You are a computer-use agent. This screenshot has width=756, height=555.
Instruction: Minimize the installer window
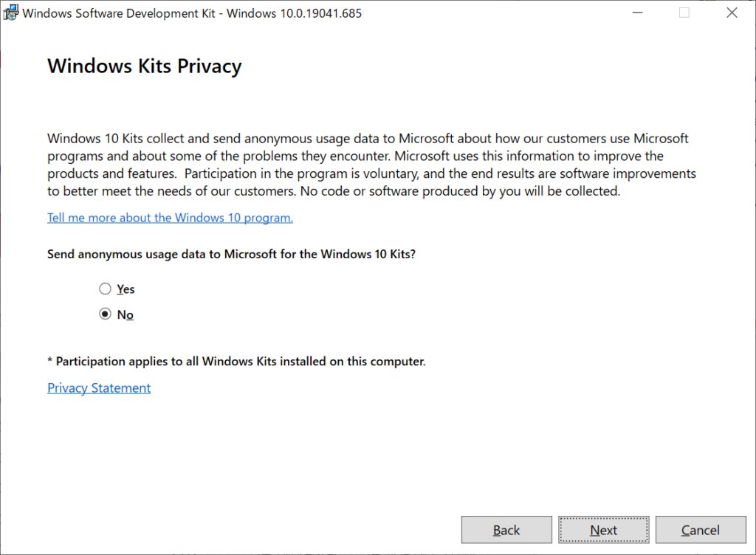pyautogui.click(x=636, y=13)
